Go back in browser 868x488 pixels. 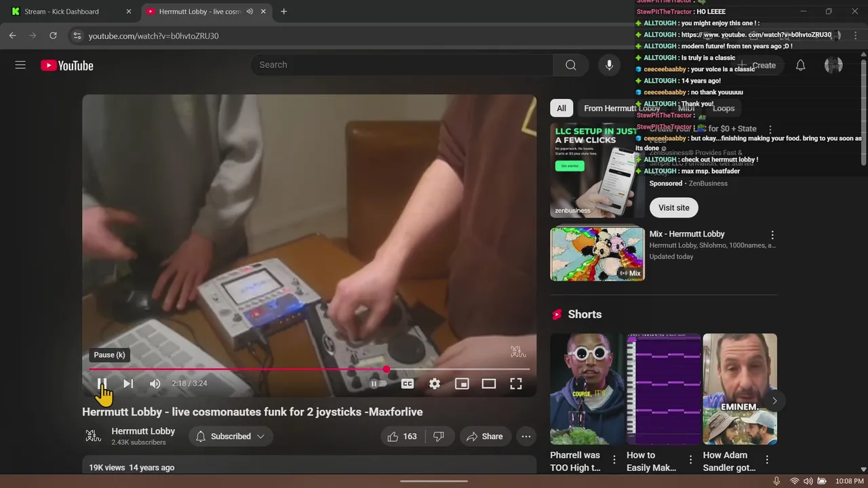click(x=12, y=36)
